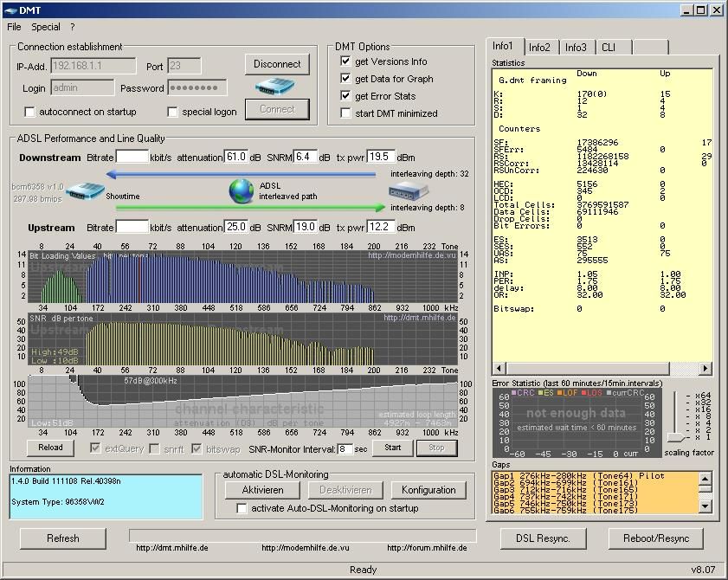Enable start DMT minimized option

pos(345,113)
